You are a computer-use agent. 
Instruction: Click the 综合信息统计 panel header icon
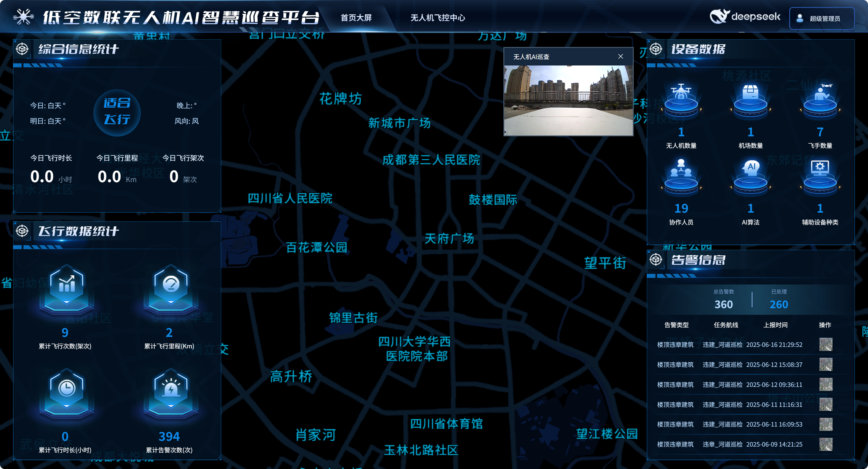tap(22, 49)
